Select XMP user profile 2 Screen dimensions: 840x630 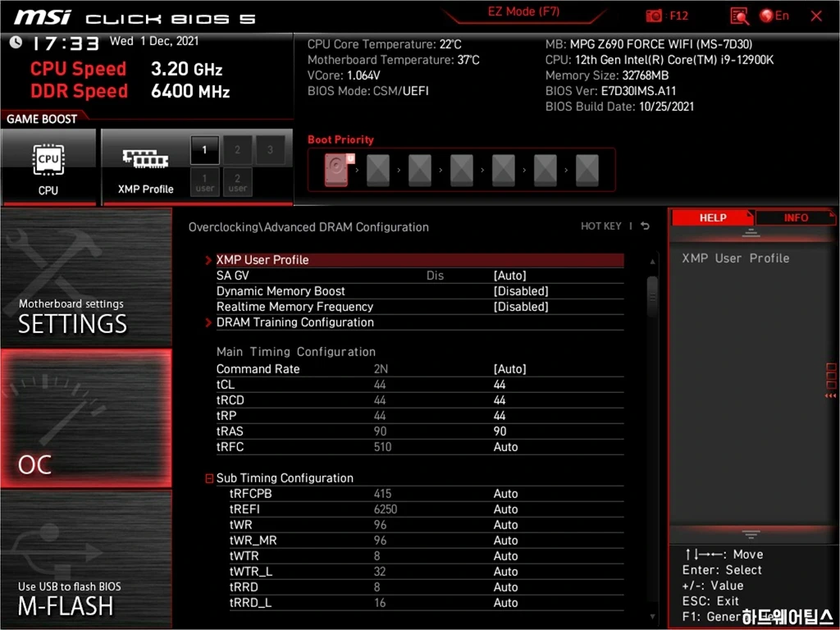[237, 182]
